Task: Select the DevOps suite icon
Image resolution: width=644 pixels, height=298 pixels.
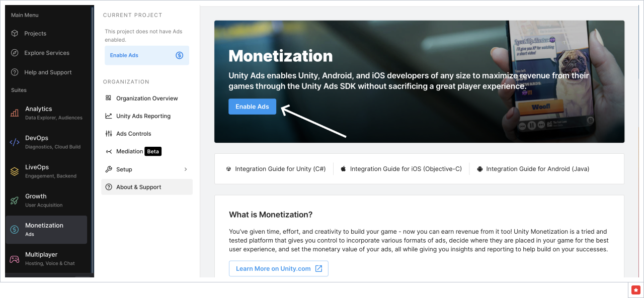Action: point(14,142)
